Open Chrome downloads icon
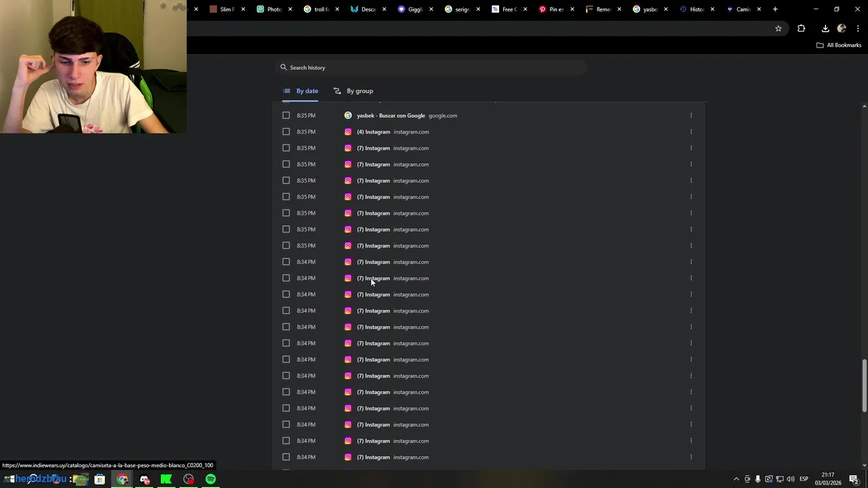Image resolution: width=868 pixels, height=488 pixels. [825, 28]
